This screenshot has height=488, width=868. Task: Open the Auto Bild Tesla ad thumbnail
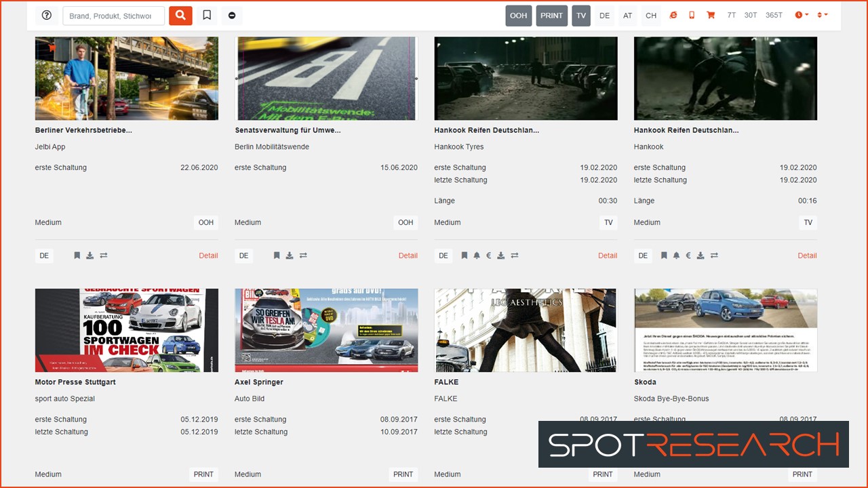point(326,331)
